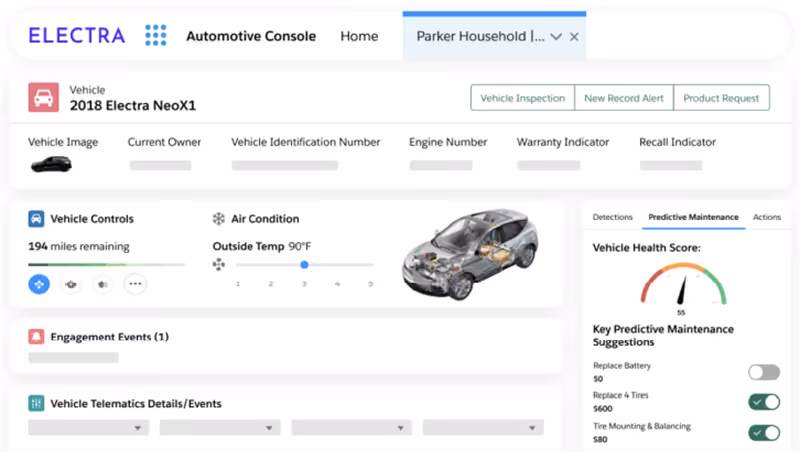800x452 pixels.
Task: Enable the Replace Battery toggle
Action: 764,372
